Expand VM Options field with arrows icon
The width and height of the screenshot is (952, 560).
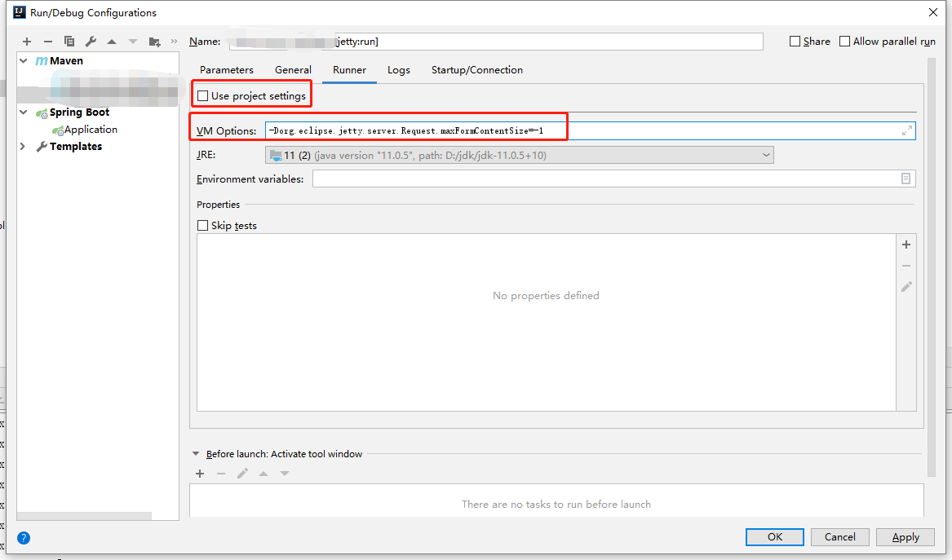[x=906, y=130]
